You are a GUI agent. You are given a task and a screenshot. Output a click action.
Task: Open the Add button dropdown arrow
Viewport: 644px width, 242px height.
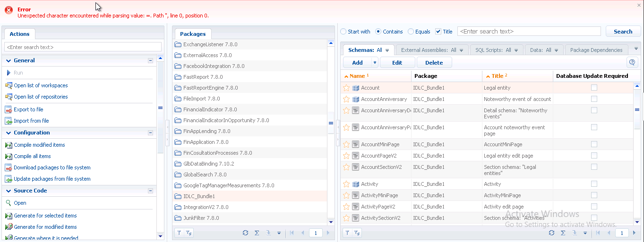click(x=375, y=63)
